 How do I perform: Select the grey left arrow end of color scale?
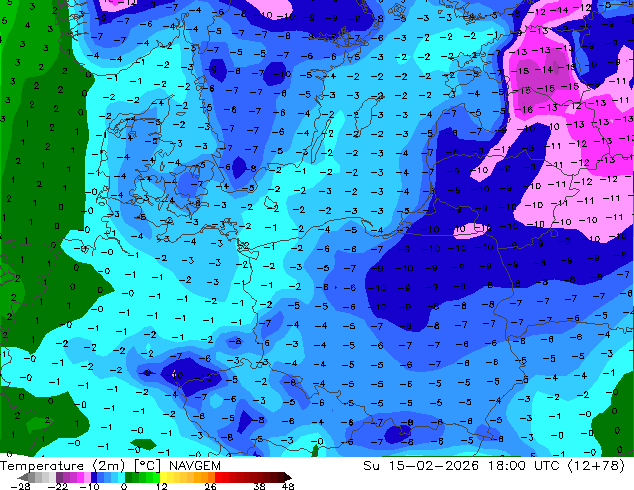click(x=23, y=477)
